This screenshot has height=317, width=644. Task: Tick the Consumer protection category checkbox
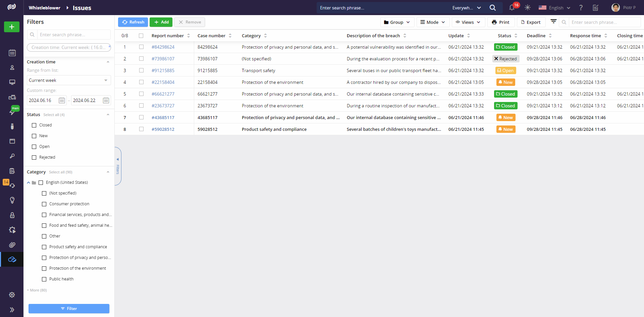coord(44,204)
